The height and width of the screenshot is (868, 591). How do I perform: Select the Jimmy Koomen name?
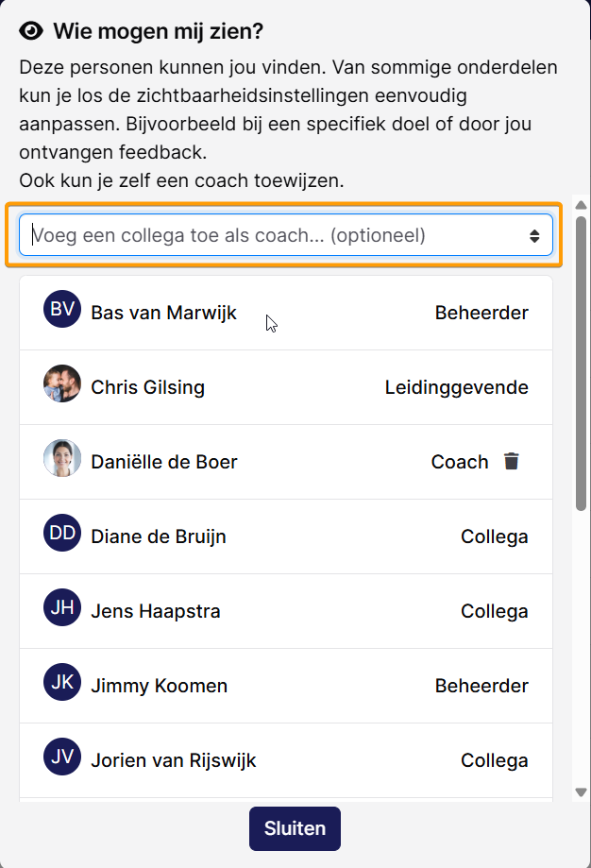pos(160,686)
